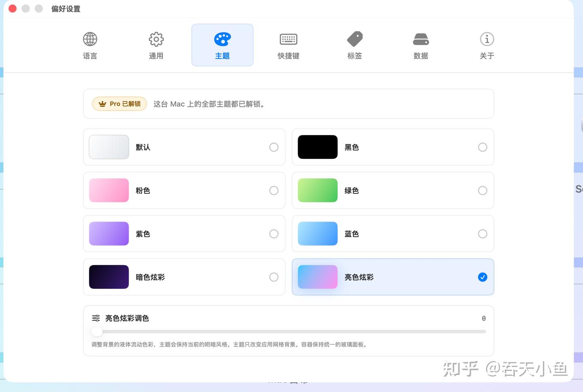The width and height of the screenshot is (583, 392).
Task: Click the slider value 0 readout
Action: click(483, 318)
